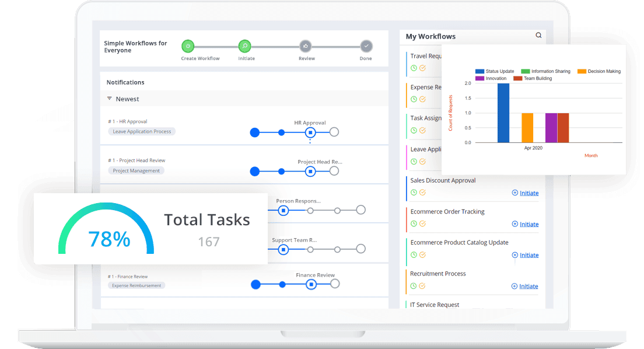Click the Done checkmark step icon
Screen dimensions: 644x349
coord(365,46)
